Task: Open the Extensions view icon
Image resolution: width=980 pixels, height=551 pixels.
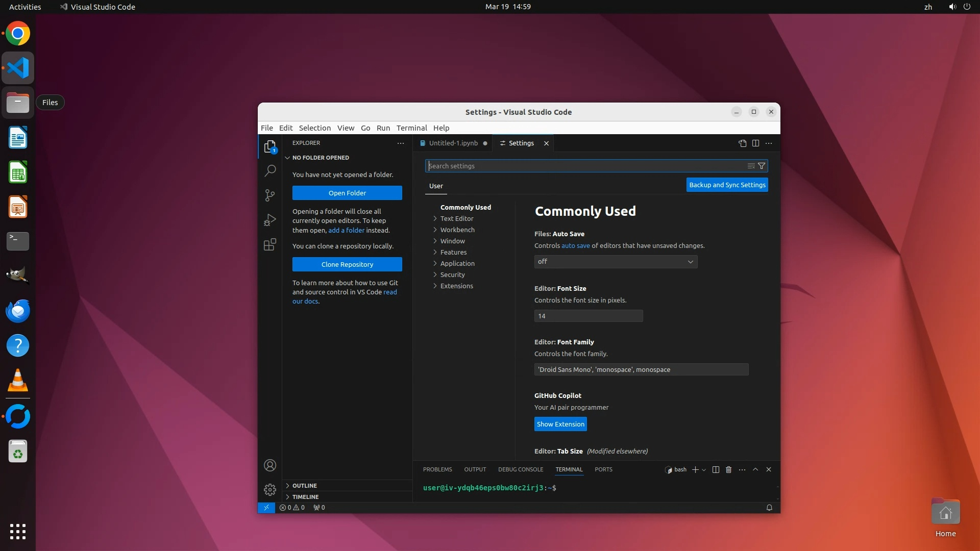Action: point(270,245)
